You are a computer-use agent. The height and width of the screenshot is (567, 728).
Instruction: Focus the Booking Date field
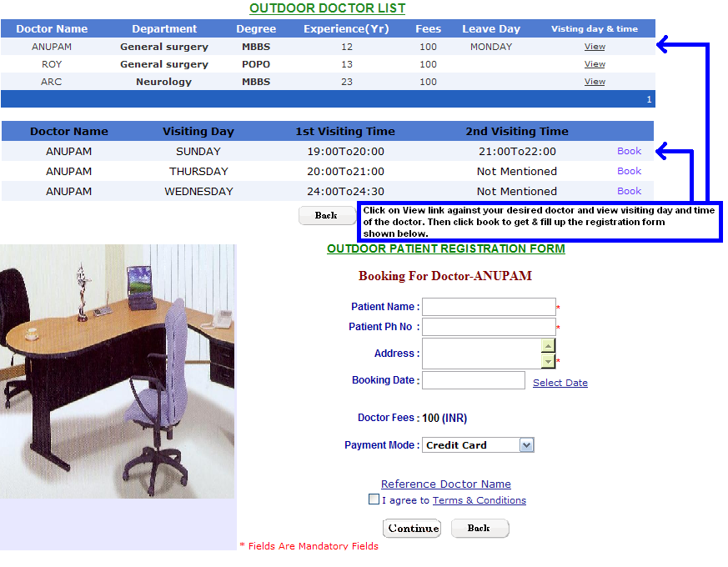tap(473, 380)
